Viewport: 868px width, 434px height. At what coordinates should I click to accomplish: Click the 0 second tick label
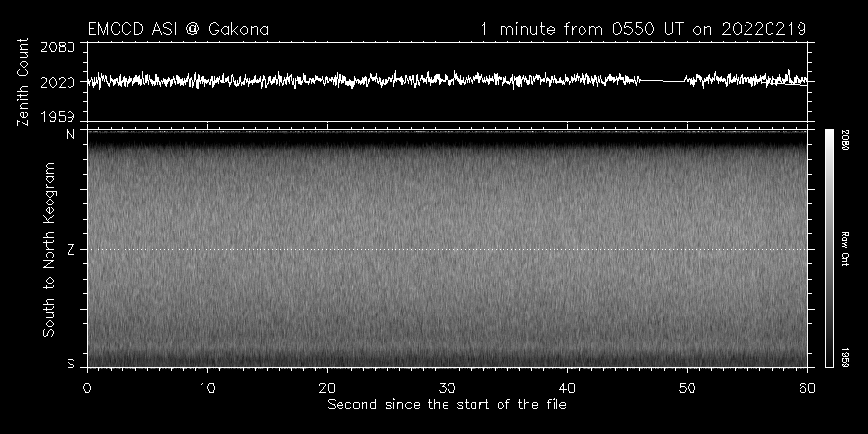coord(87,388)
